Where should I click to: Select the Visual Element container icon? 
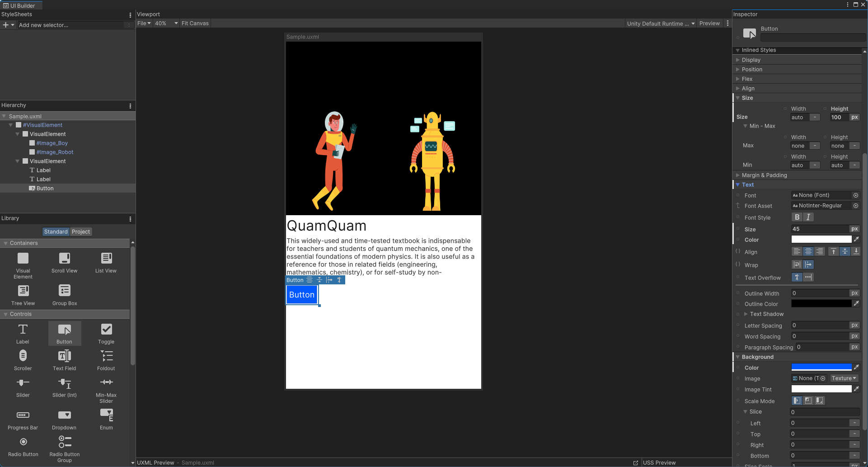[x=23, y=258]
